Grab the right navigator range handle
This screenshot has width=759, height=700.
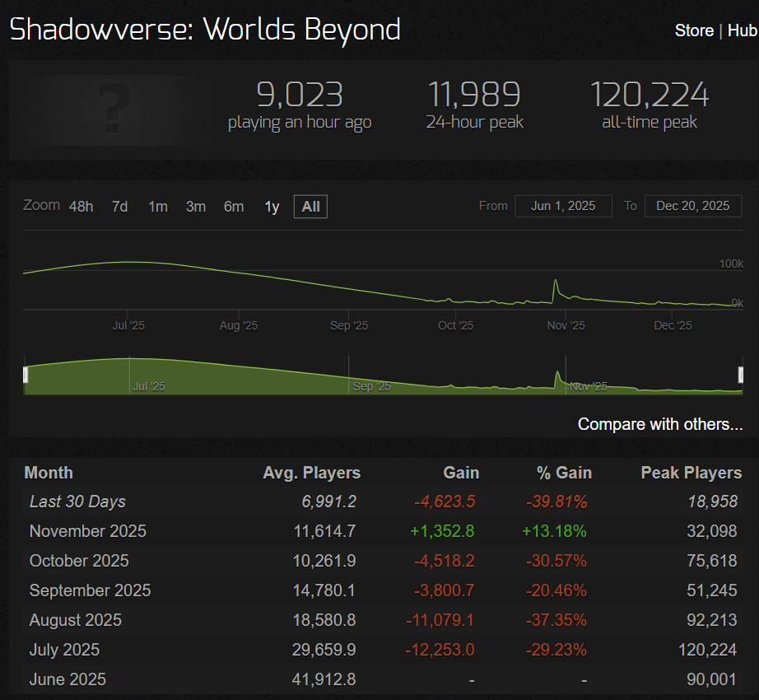[741, 375]
